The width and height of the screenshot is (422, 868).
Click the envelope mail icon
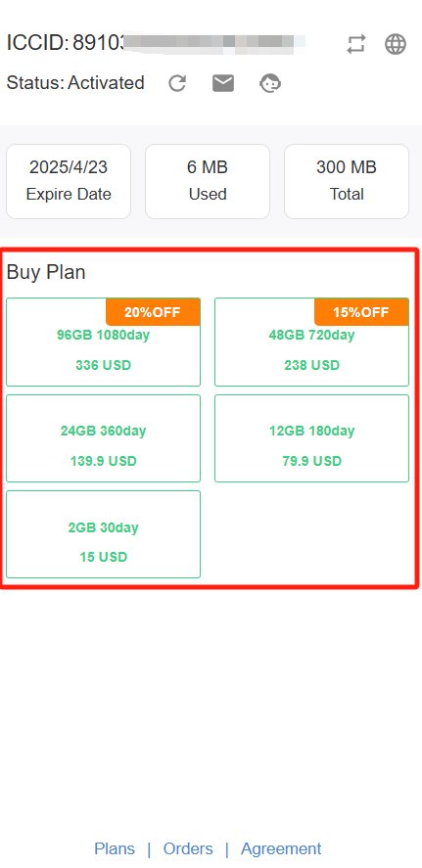pos(223,83)
